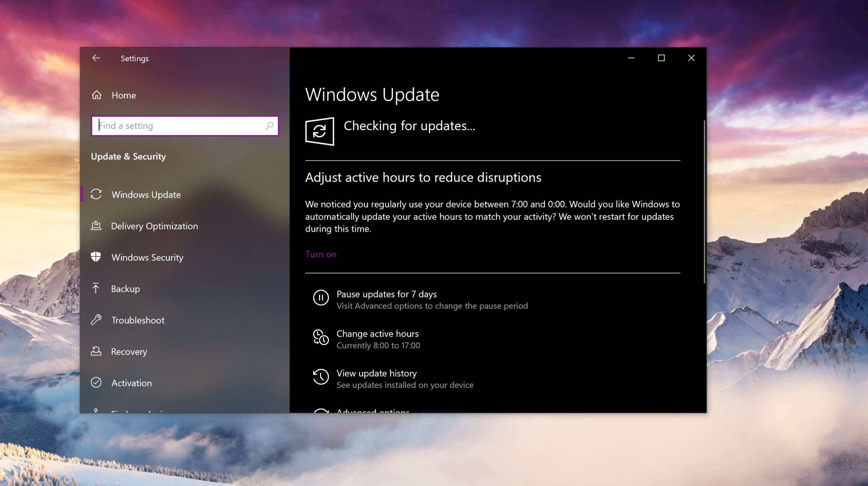Click 'Visit Advanced options' pause period text

tap(432, 306)
